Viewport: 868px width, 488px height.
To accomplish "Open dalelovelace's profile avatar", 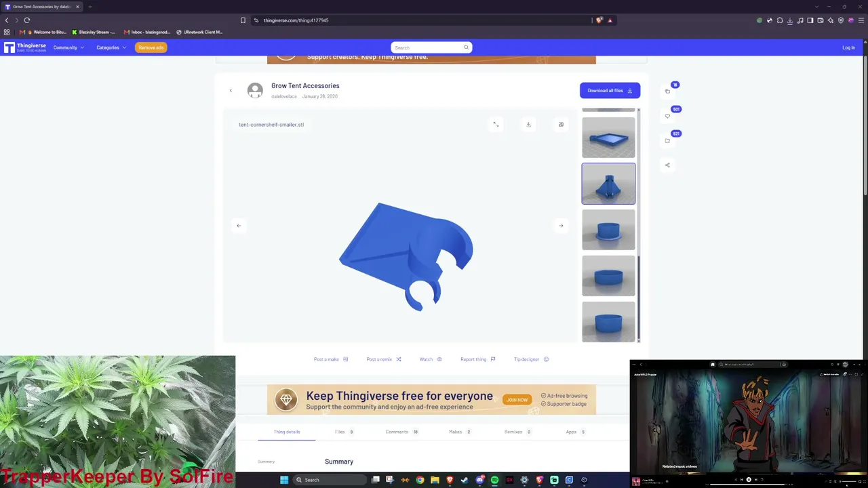I will 255,90.
